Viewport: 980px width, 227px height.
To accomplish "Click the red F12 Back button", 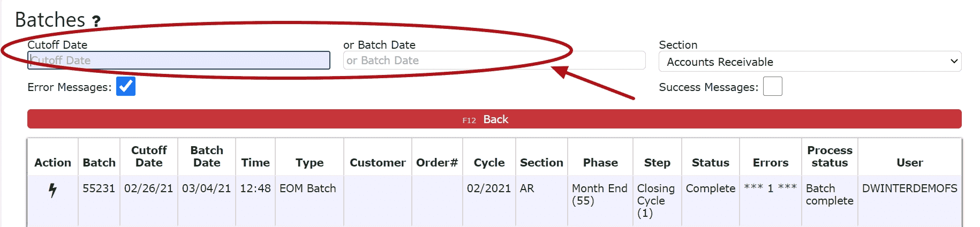I will [494, 119].
